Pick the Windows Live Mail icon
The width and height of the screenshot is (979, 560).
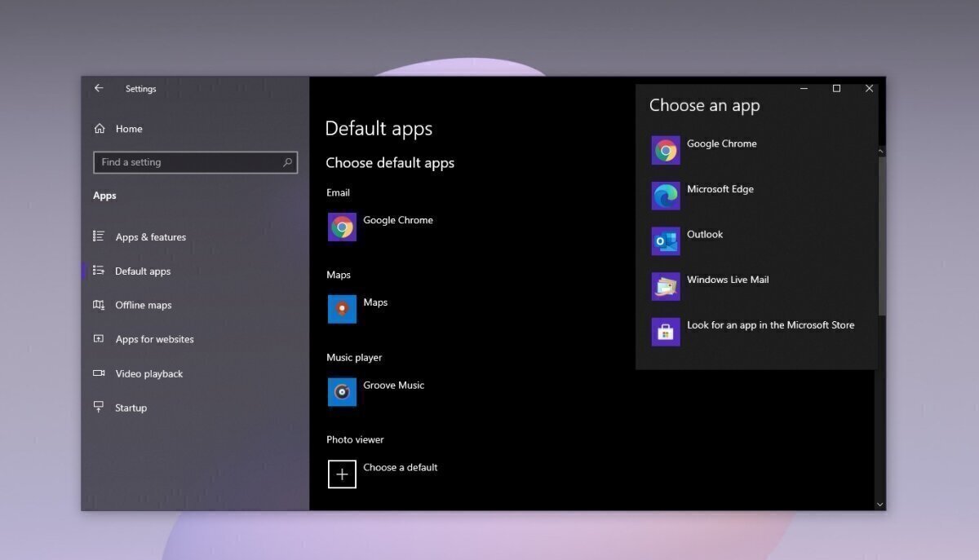(x=666, y=286)
